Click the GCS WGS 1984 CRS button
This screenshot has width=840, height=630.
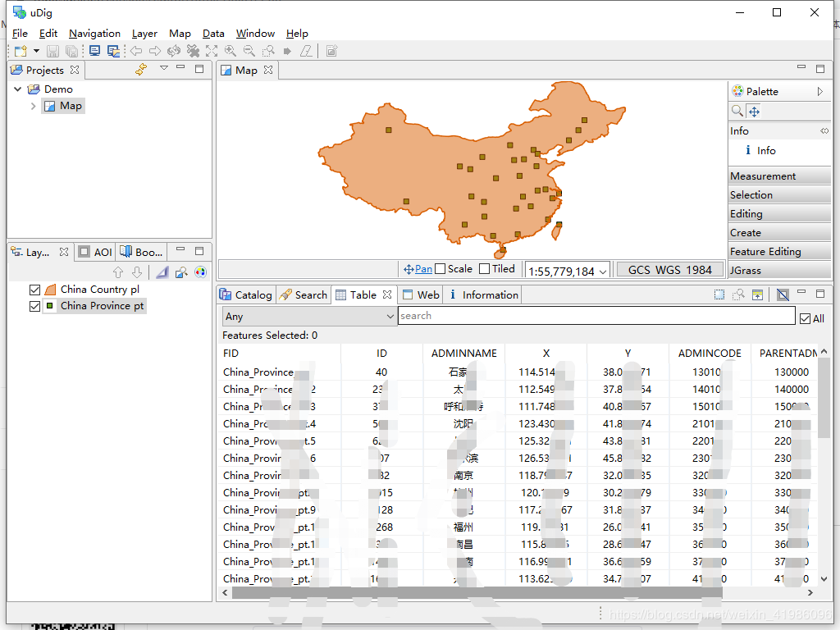click(669, 270)
